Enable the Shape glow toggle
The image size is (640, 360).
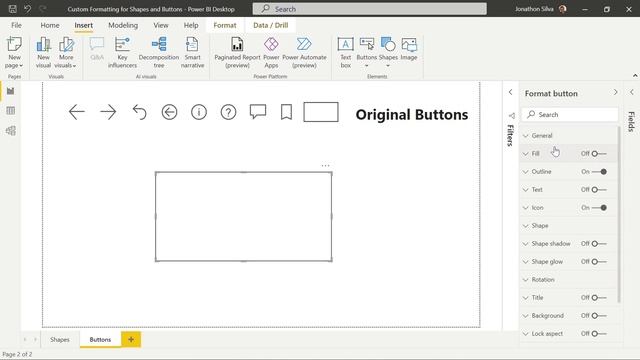click(x=599, y=262)
